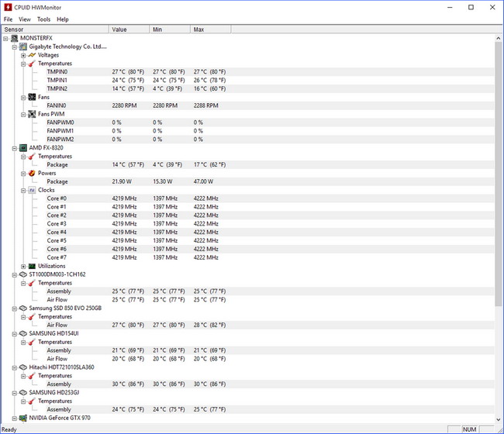This screenshot has width=504, height=434.
Task: Click the Value column header
Action: (129, 29)
